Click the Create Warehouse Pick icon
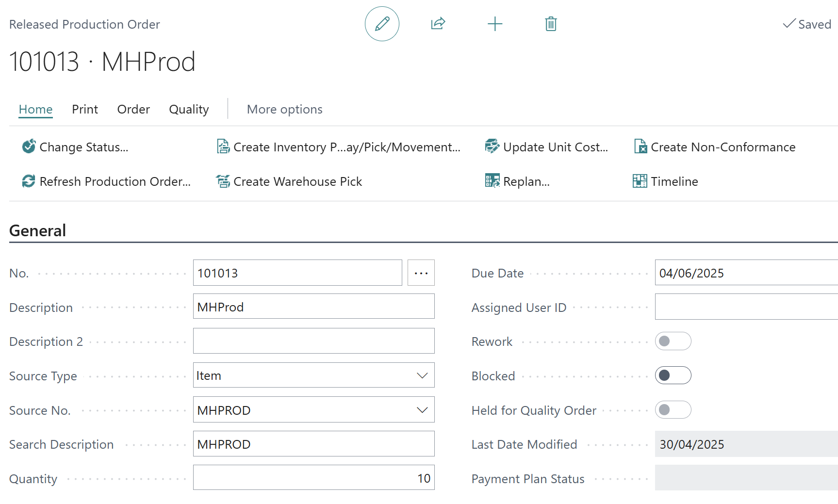The width and height of the screenshot is (838, 504). [x=223, y=181]
